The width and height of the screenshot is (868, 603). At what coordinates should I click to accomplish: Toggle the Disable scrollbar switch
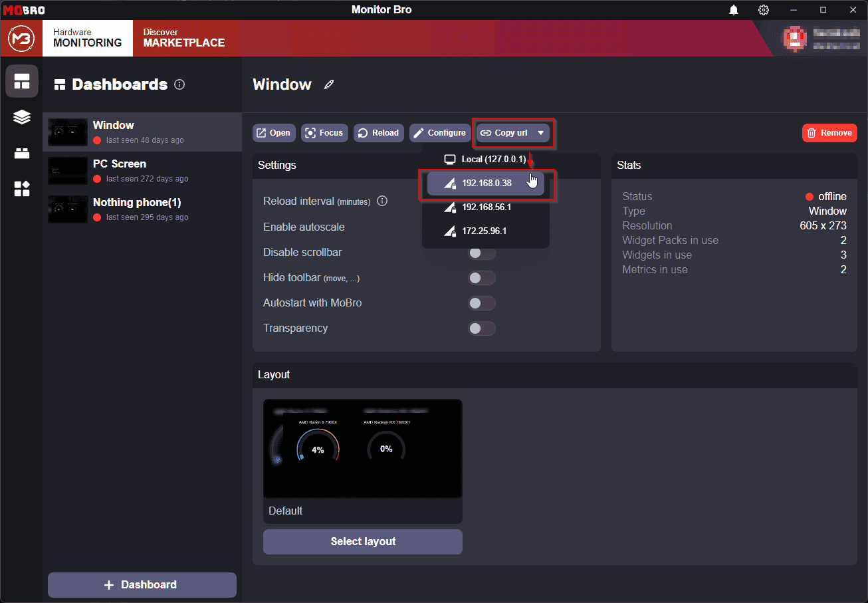[x=482, y=253]
